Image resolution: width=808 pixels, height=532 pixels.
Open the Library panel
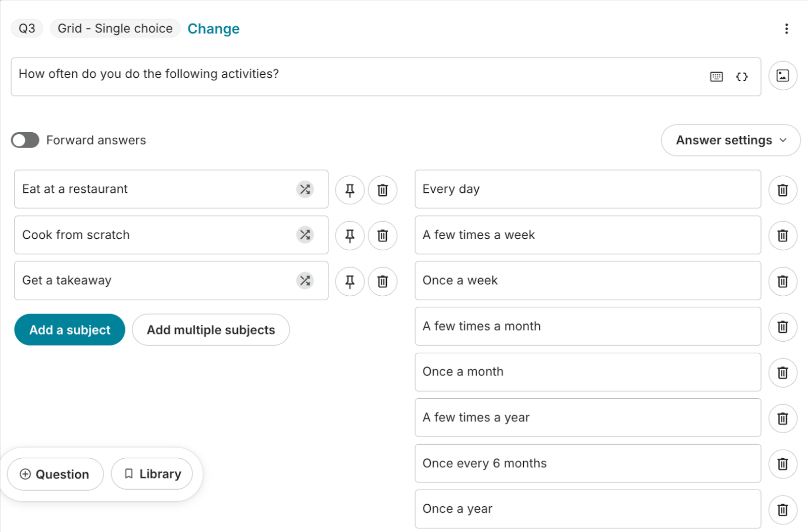tap(151, 473)
